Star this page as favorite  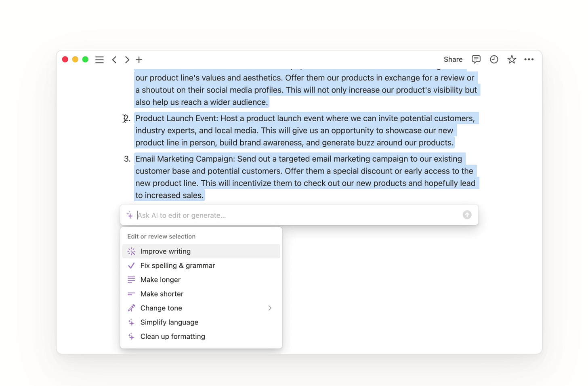click(512, 59)
